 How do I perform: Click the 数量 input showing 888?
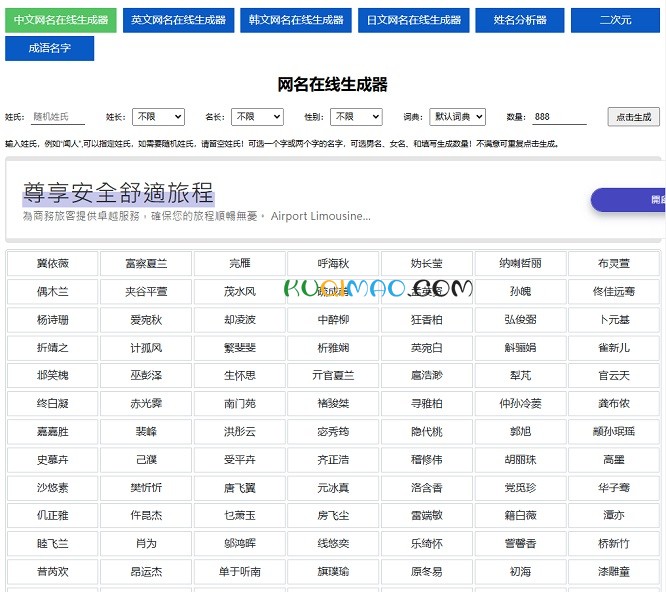point(559,117)
